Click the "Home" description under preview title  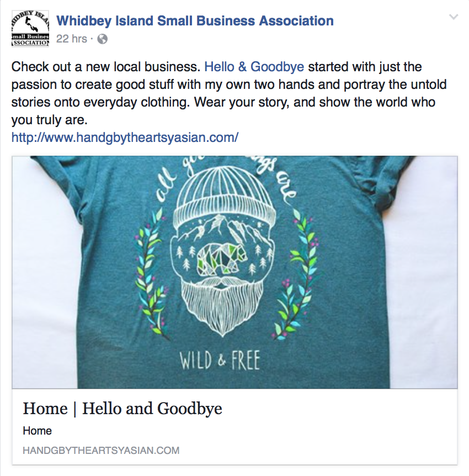[38, 431]
